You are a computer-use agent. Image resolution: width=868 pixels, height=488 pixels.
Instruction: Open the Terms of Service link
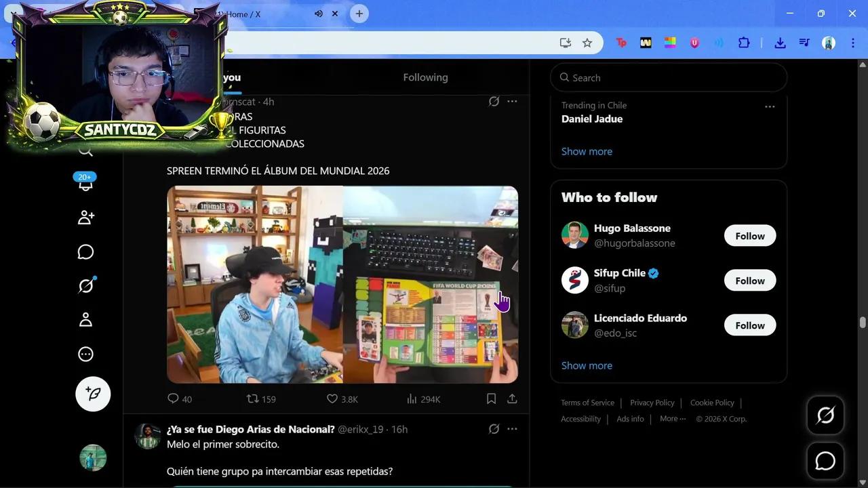click(x=587, y=403)
